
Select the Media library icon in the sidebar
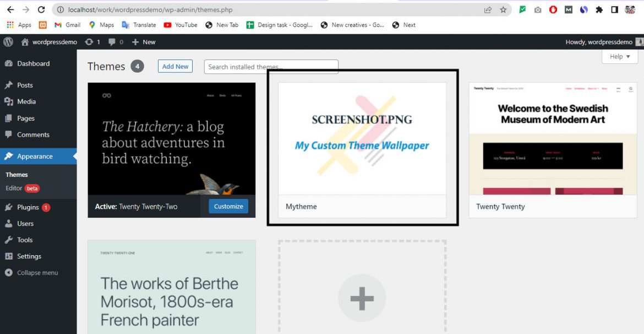9,101
